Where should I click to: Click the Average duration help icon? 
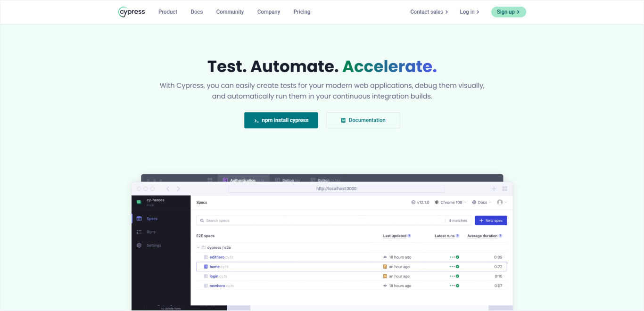click(x=499, y=236)
